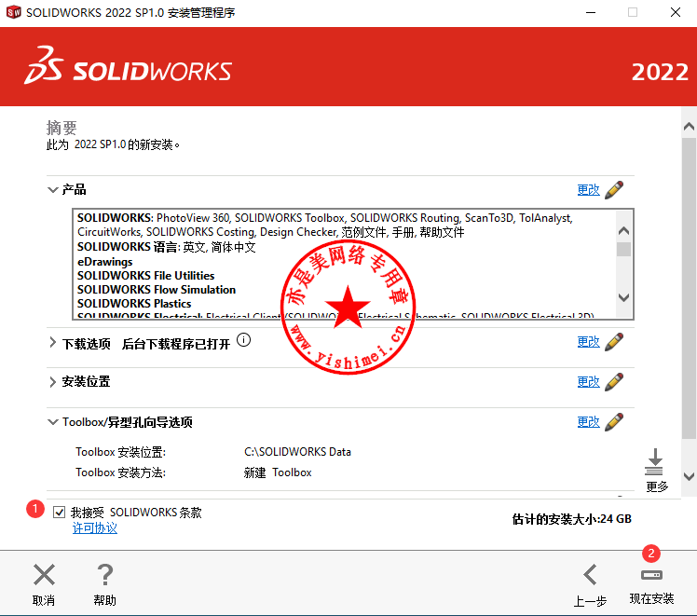Click main page scrollbar down arrow

[689, 476]
